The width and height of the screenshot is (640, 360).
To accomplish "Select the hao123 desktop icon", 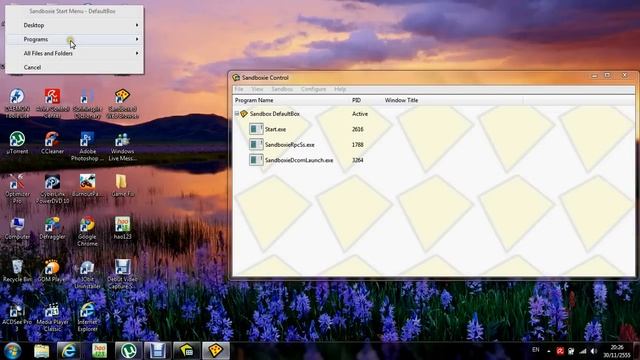I will pyautogui.click(x=122, y=228).
